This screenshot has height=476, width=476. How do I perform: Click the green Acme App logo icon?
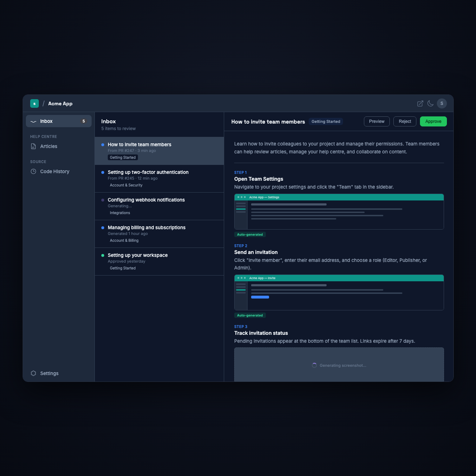click(34, 103)
